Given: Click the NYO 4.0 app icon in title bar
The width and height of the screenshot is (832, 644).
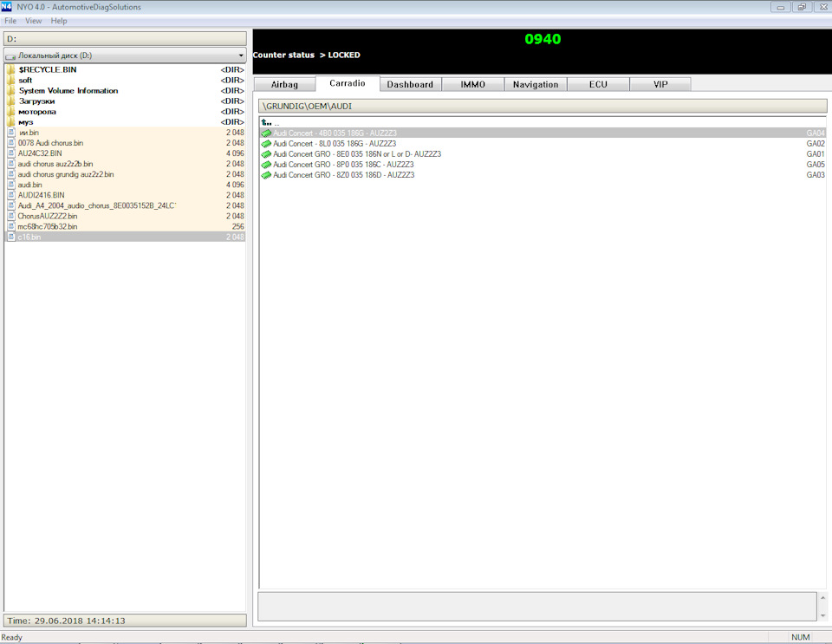Looking at the screenshot, I should [x=6, y=7].
